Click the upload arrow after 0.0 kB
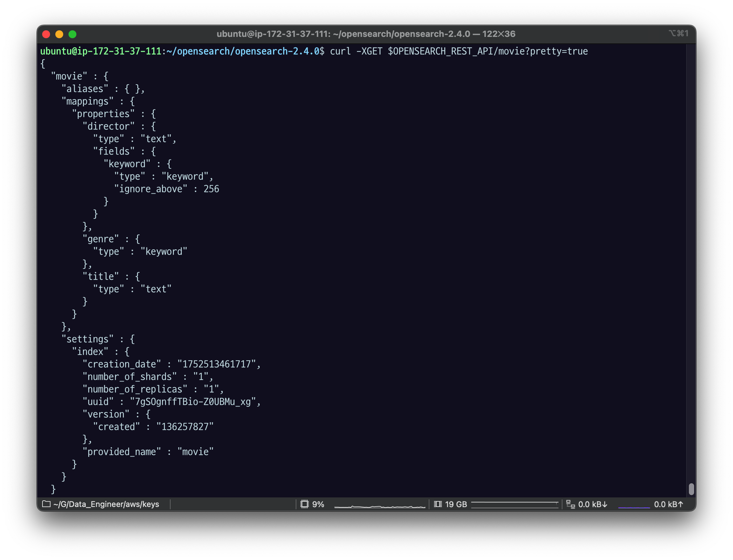Screen dimensions: 733x560 [680, 504]
